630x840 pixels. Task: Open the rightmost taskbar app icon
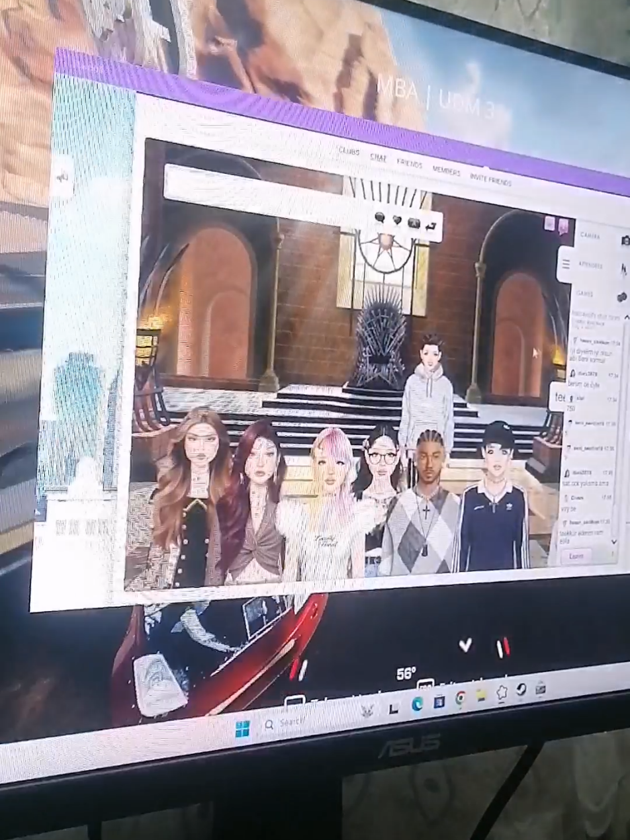tap(540, 688)
